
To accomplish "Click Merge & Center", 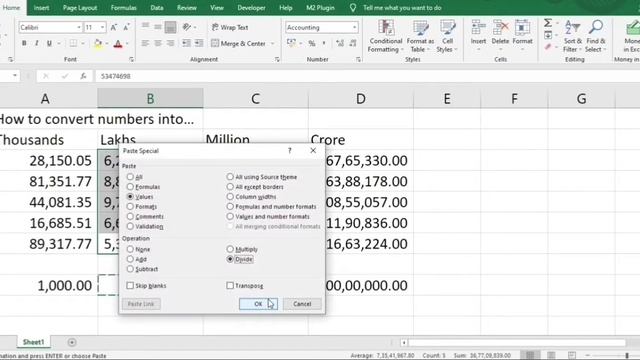I will tap(239, 43).
